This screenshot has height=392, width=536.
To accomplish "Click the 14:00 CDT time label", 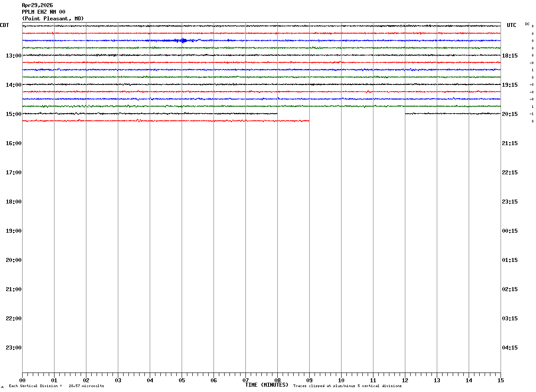I will click(x=14, y=85).
